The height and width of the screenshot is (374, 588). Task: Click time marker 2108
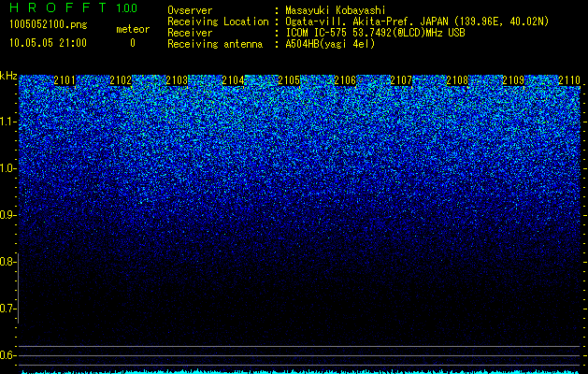[457, 80]
